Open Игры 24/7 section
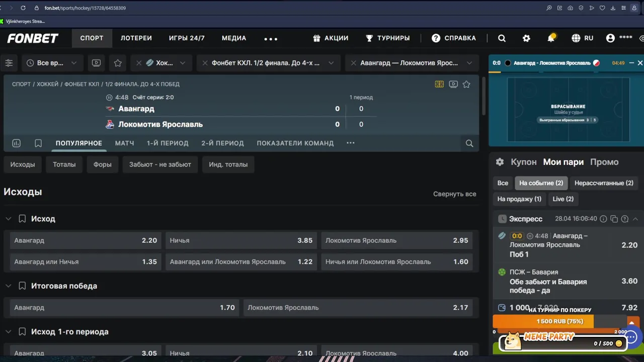This screenshot has width=644, height=362. pyautogui.click(x=187, y=38)
